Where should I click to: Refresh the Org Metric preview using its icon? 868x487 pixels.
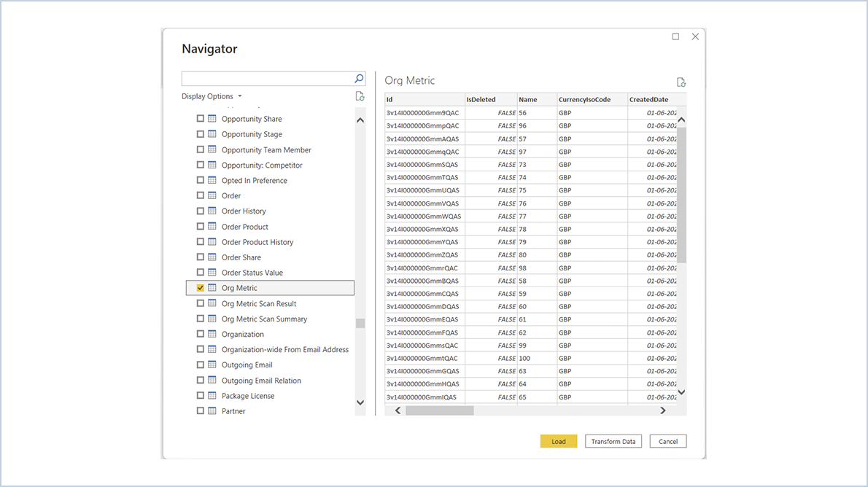tap(681, 82)
